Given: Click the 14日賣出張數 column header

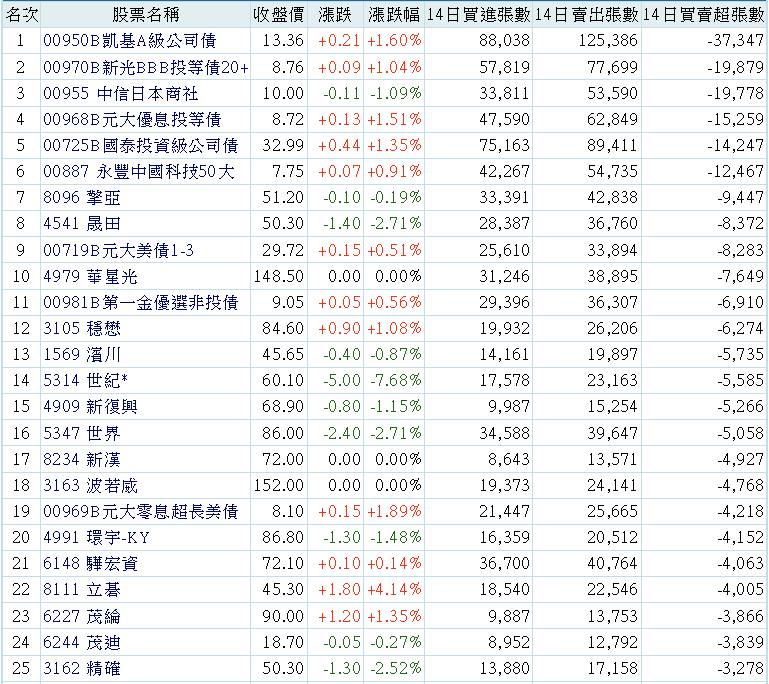Looking at the screenshot, I should pyautogui.click(x=587, y=15).
